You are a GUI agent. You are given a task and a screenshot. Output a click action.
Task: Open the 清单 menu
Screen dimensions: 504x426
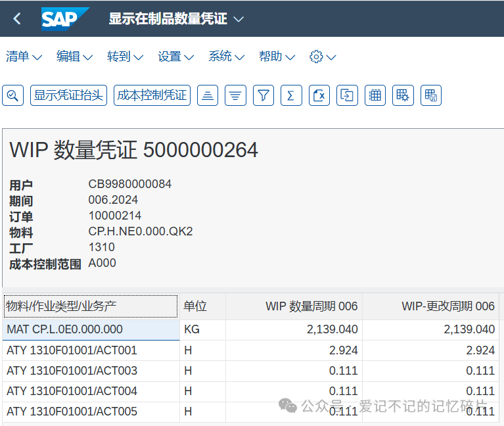point(24,57)
